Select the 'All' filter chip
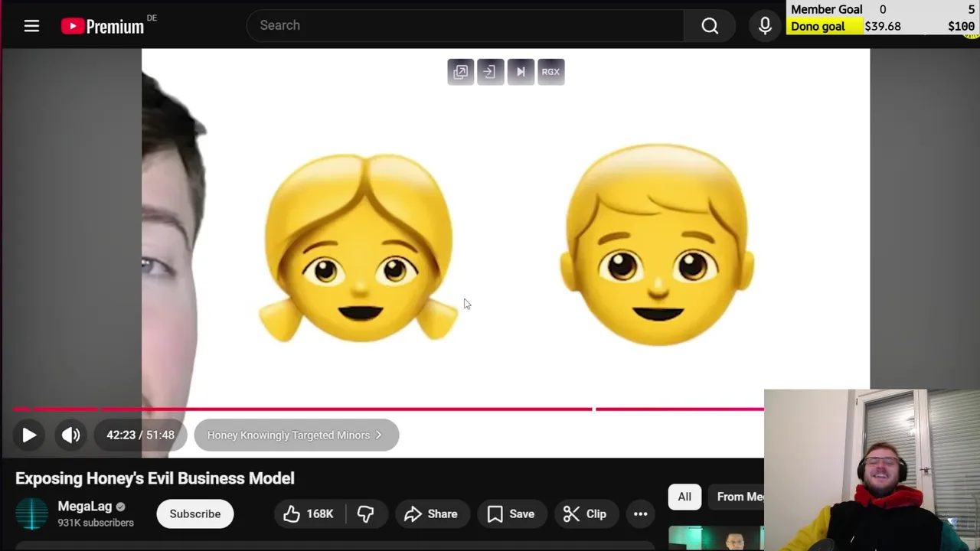This screenshot has height=551, width=980. (684, 497)
